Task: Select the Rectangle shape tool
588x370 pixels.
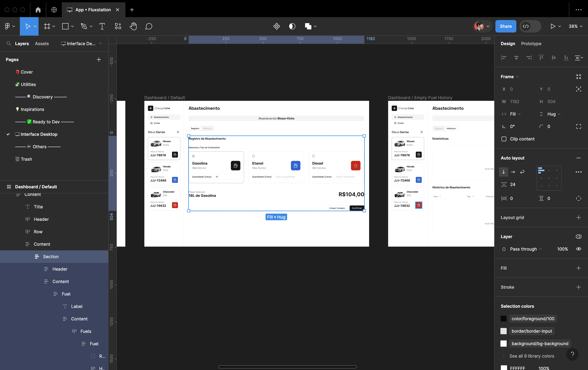Action: pyautogui.click(x=65, y=26)
